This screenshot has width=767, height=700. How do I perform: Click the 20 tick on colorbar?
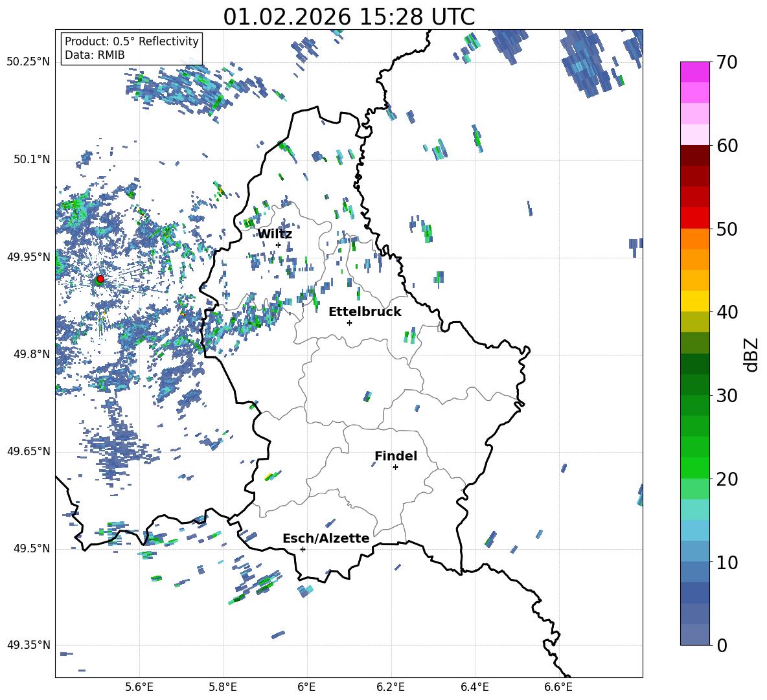[726, 479]
